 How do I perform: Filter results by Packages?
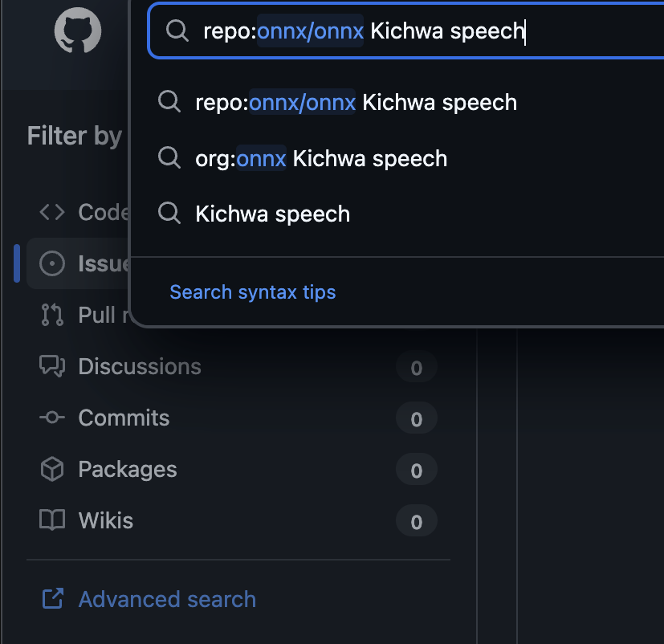127,470
